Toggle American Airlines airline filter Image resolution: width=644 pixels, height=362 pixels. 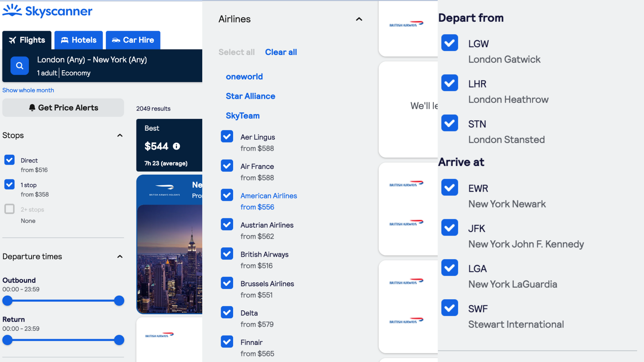click(227, 195)
